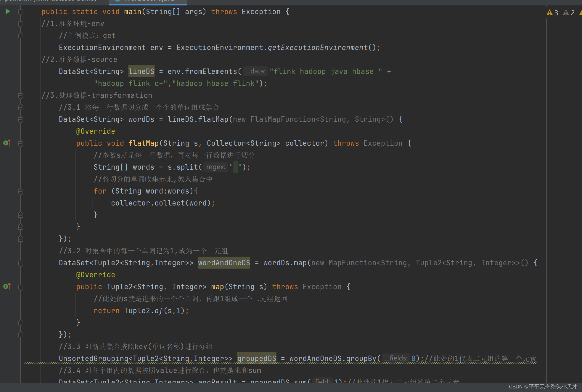This screenshot has height=392, width=582.
Task: Place cursor on highlighted lineDS variable
Action: tap(141, 71)
